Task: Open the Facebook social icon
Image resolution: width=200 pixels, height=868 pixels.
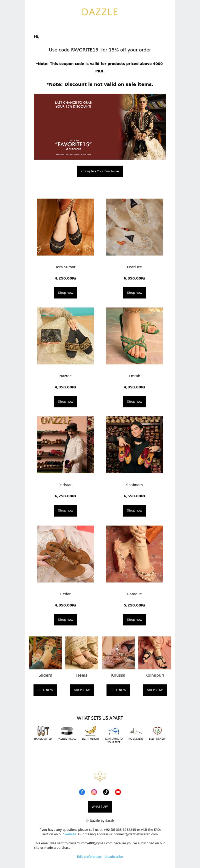Action: 82,792
